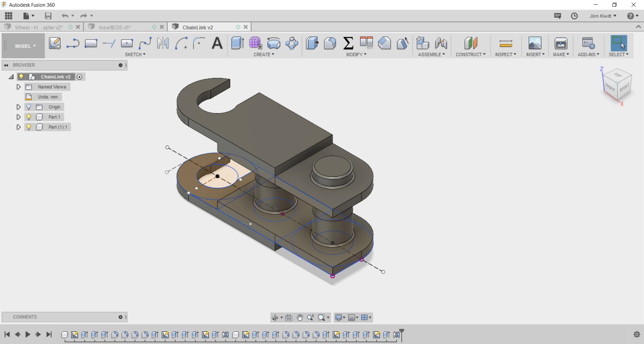Switch to the Wheel adapter v2 tab
The height and width of the screenshot is (344, 644).
(x=39, y=27)
